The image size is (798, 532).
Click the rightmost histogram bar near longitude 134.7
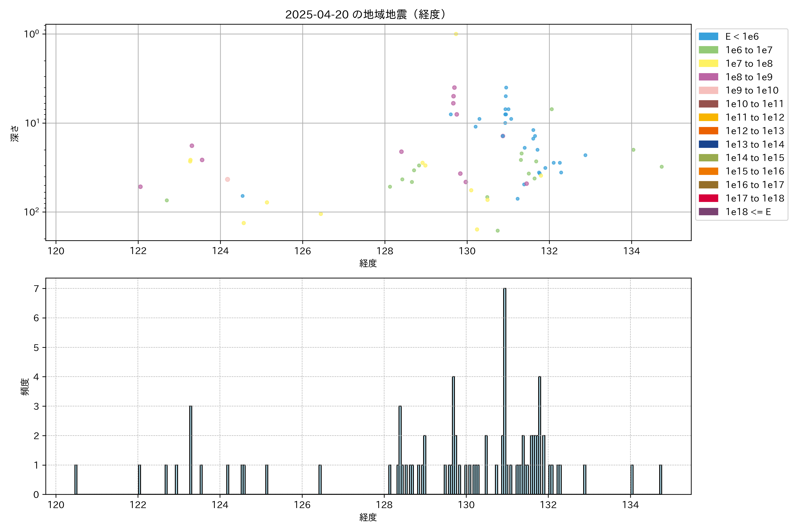point(660,479)
